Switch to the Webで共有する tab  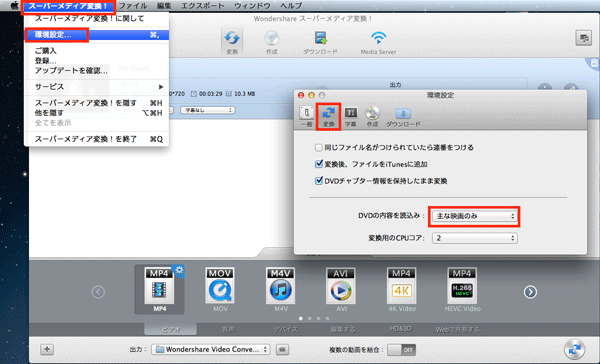458,329
